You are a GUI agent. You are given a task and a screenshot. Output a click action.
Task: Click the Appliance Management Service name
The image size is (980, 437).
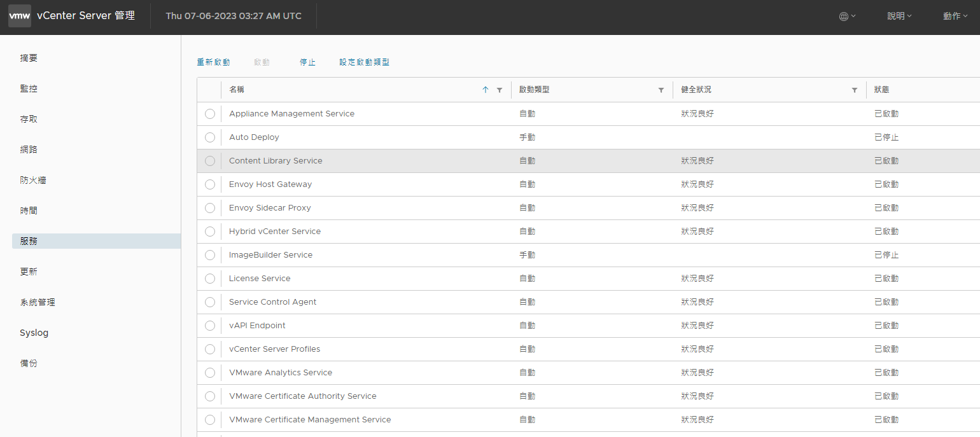(291, 114)
